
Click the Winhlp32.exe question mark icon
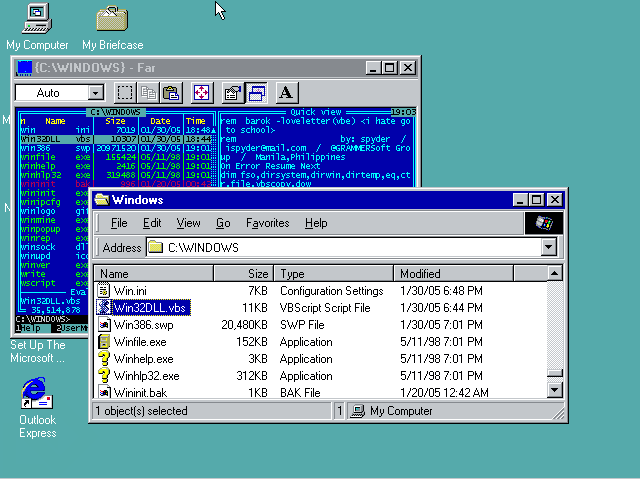pyautogui.click(x=104, y=376)
